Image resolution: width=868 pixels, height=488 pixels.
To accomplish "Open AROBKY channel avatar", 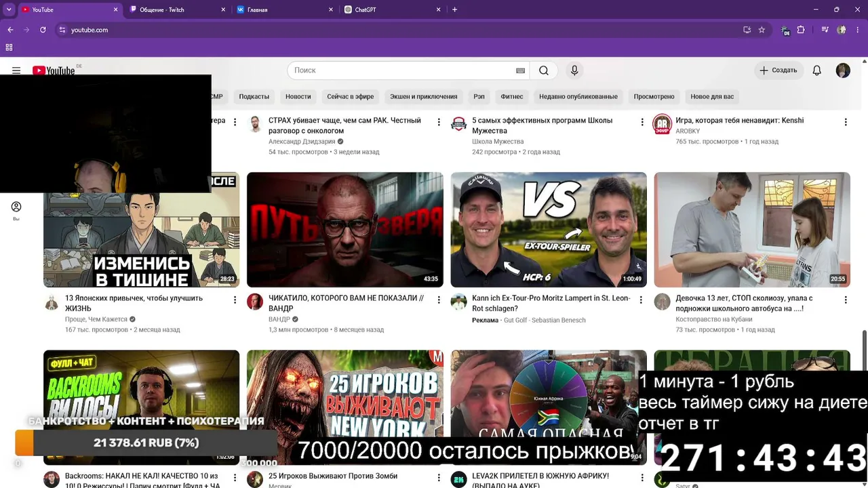I will pos(663,124).
